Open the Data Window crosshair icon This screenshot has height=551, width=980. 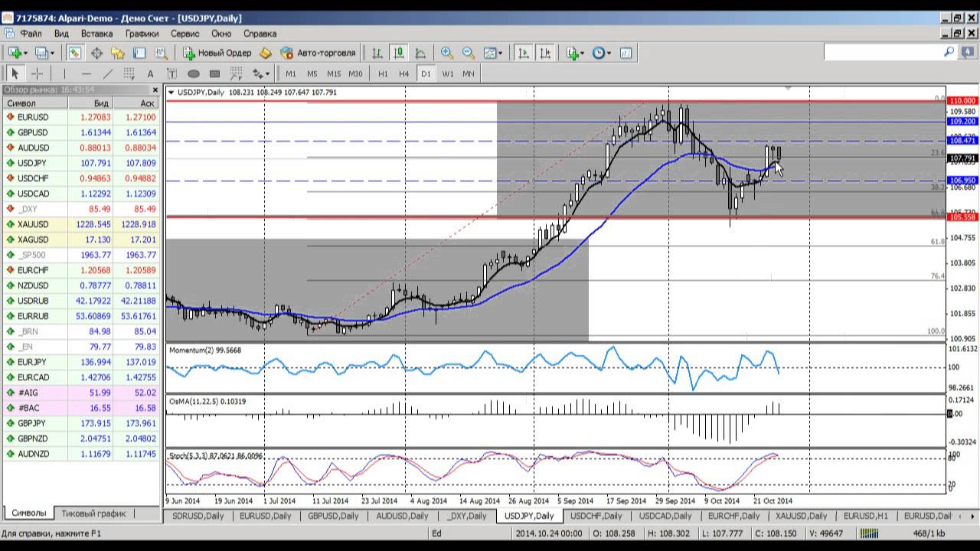tap(96, 53)
